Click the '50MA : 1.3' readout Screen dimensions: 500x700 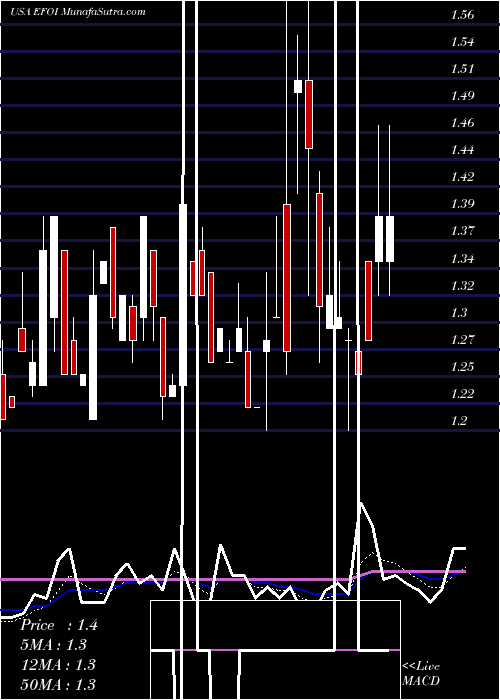[58, 684]
